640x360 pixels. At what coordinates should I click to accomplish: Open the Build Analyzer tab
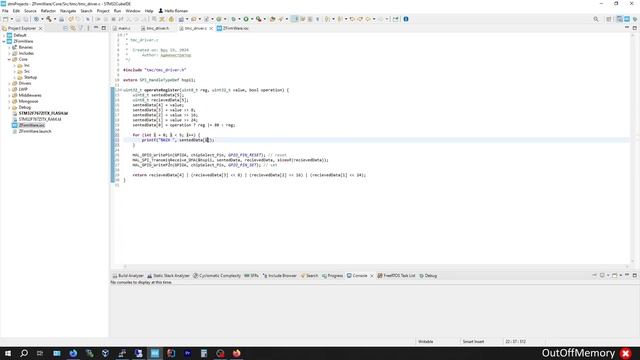coord(128,276)
